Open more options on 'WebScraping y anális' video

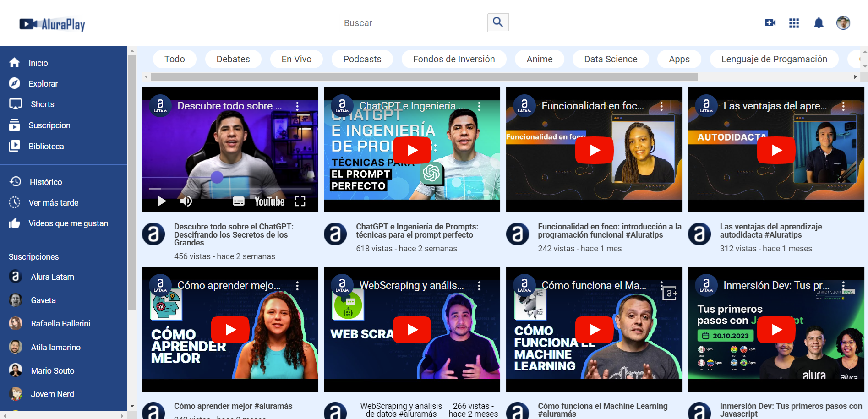pyautogui.click(x=479, y=286)
